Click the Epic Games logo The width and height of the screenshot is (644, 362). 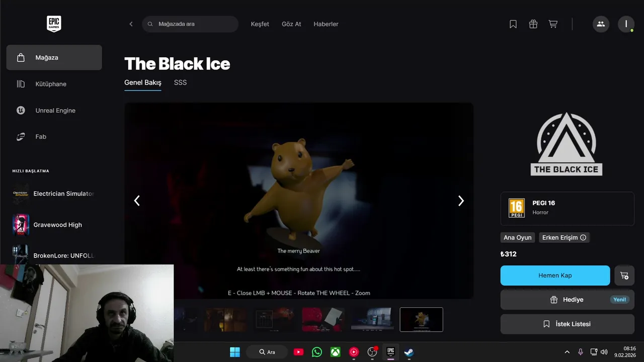54,24
